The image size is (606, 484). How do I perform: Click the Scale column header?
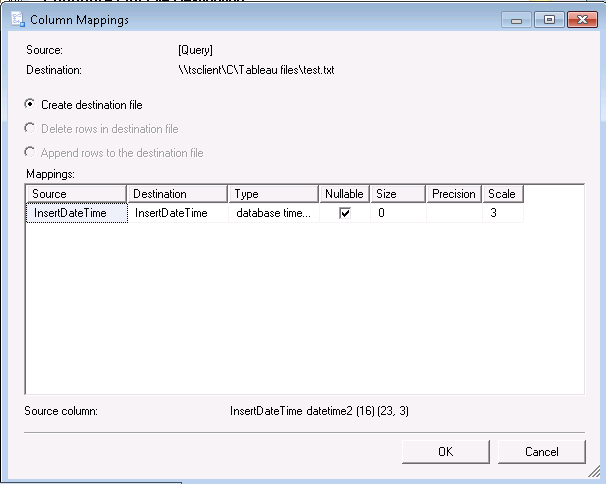tap(502, 194)
